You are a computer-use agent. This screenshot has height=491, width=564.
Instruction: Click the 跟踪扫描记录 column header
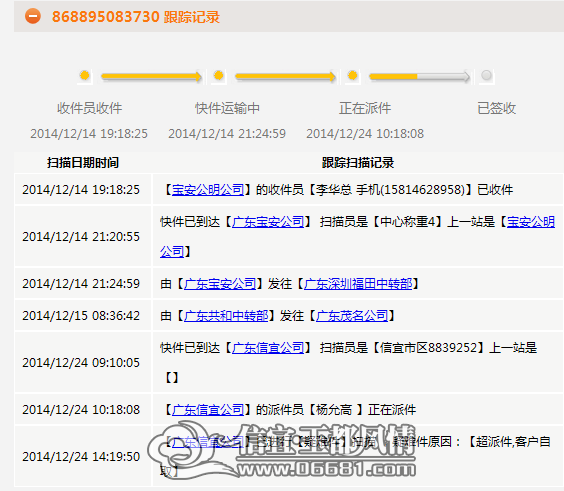358,163
